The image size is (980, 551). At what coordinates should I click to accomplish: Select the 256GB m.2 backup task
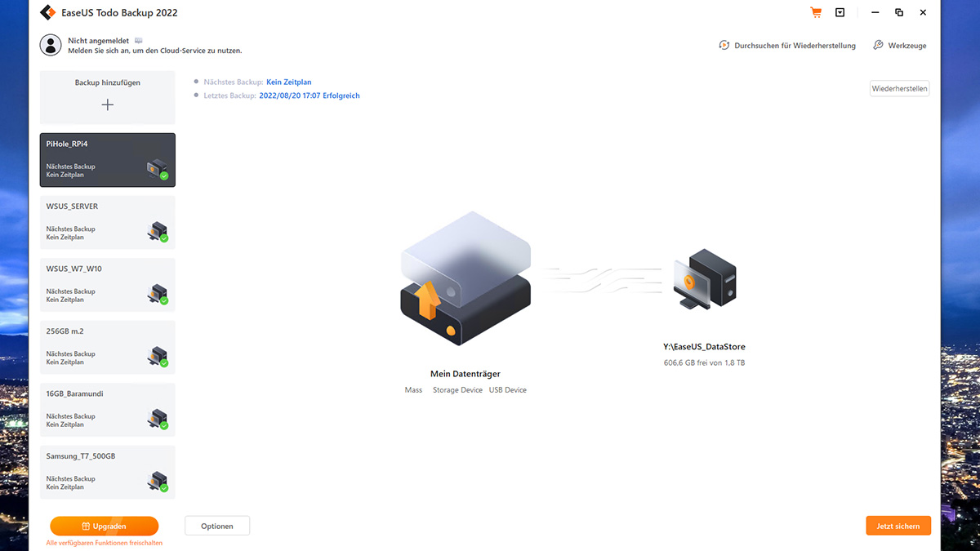point(108,347)
